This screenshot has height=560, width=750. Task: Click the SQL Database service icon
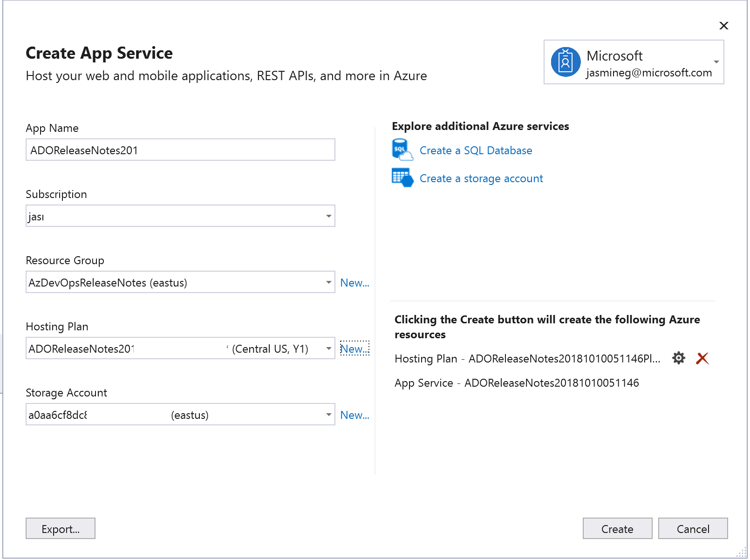pos(402,150)
